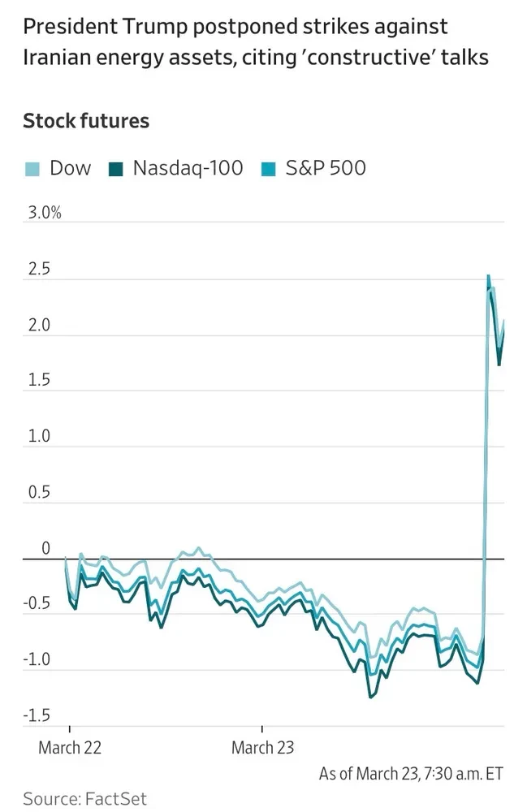Click the Dow legend color swatch
The image size is (527, 812).
[32, 169]
